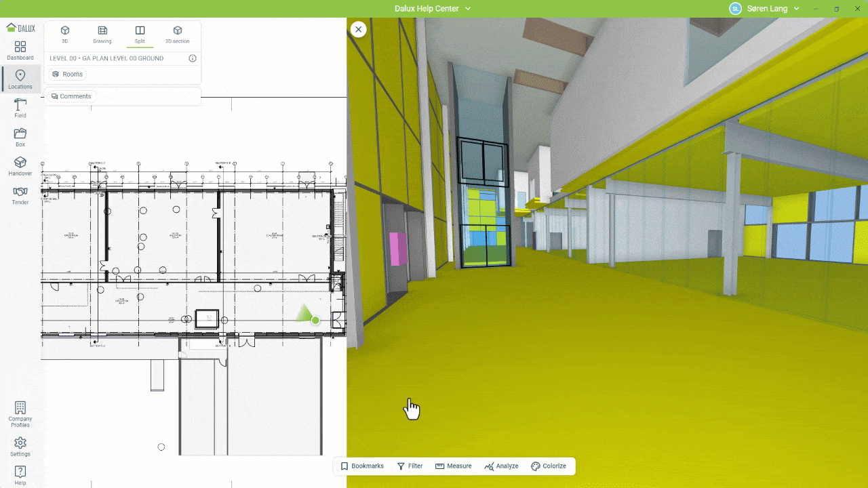This screenshot has height=488, width=868.
Task: Show level info via info icon
Action: (x=193, y=58)
